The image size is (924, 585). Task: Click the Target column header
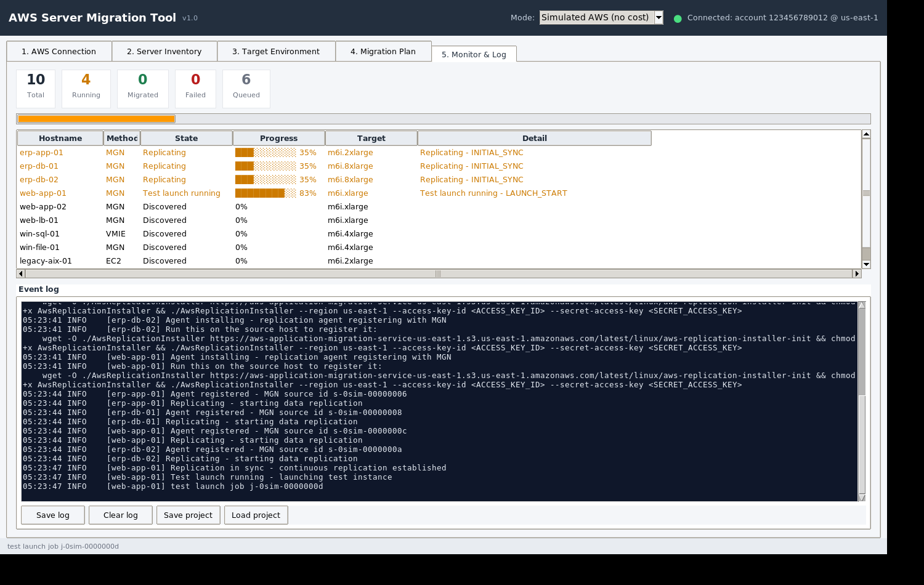371,138
